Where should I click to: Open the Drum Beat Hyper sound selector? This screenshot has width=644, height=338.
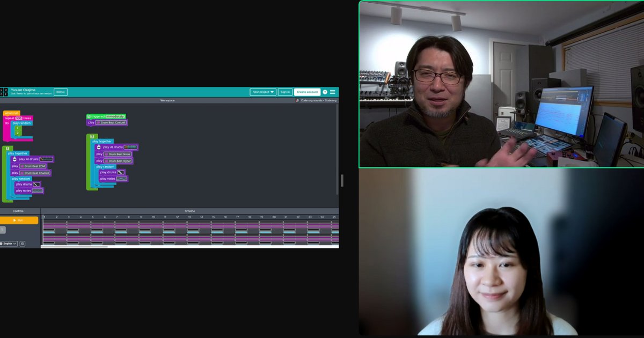(118, 161)
